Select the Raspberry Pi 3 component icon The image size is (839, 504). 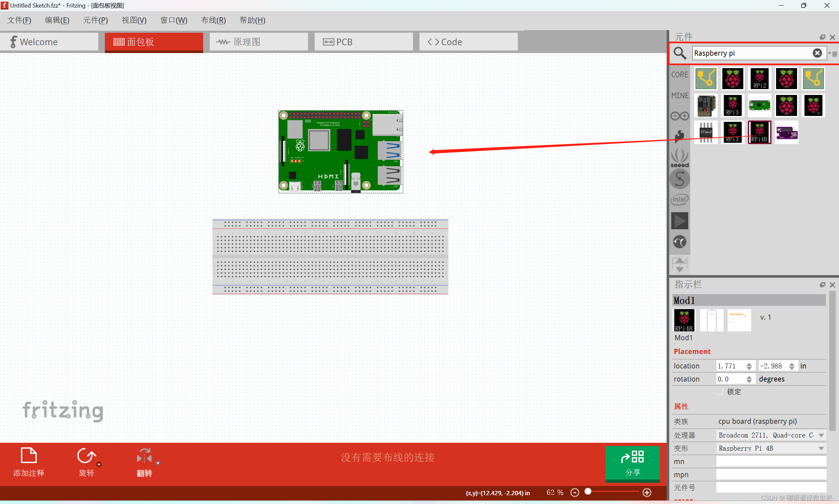click(x=732, y=105)
